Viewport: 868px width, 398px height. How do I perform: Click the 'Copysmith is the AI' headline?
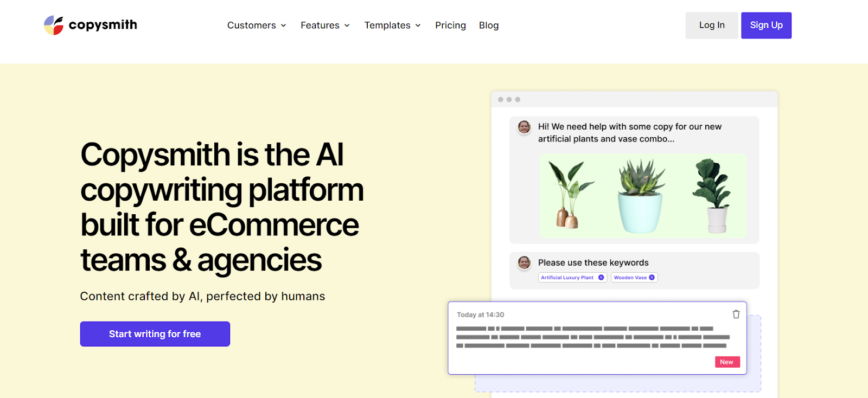click(222, 207)
